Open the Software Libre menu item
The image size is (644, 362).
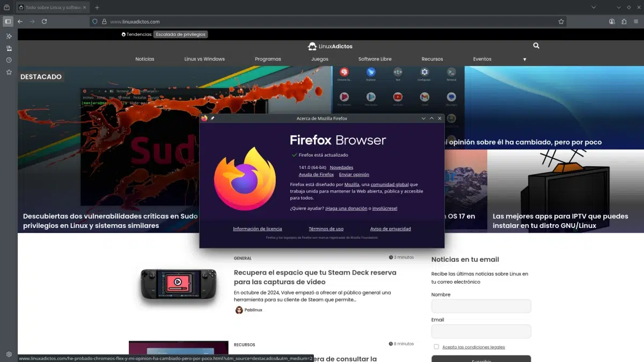[375, 59]
